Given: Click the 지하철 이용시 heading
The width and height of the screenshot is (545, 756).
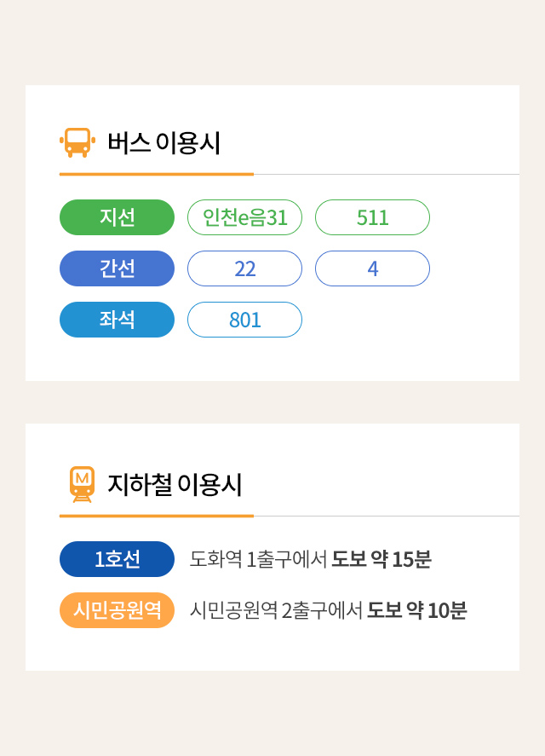Looking at the screenshot, I should click(x=175, y=485).
